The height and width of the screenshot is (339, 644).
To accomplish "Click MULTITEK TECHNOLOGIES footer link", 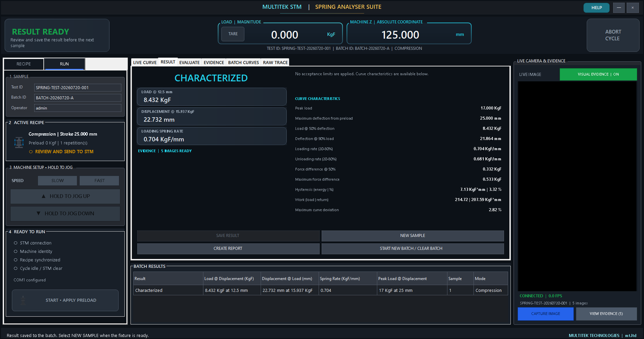I will click(x=594, y=335).
